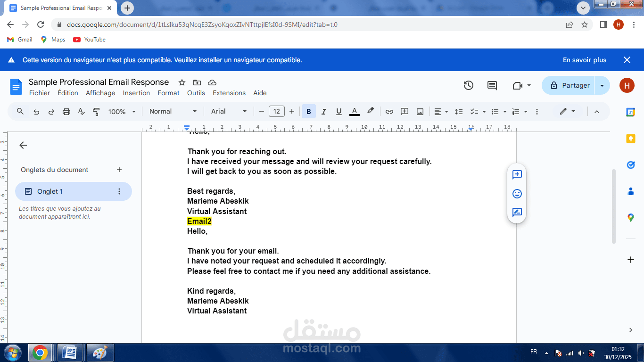Screen dimensions: 644x362
Task: Select the paint format tool
Action: [96, 112]
